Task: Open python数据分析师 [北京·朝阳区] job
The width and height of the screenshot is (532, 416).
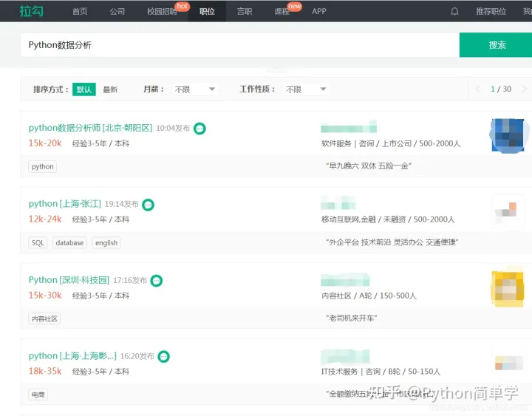Action: [90, 128]
